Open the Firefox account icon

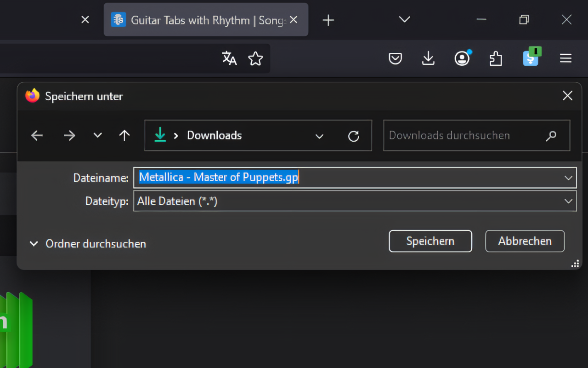pyautogui.click(x=463, y=58)
